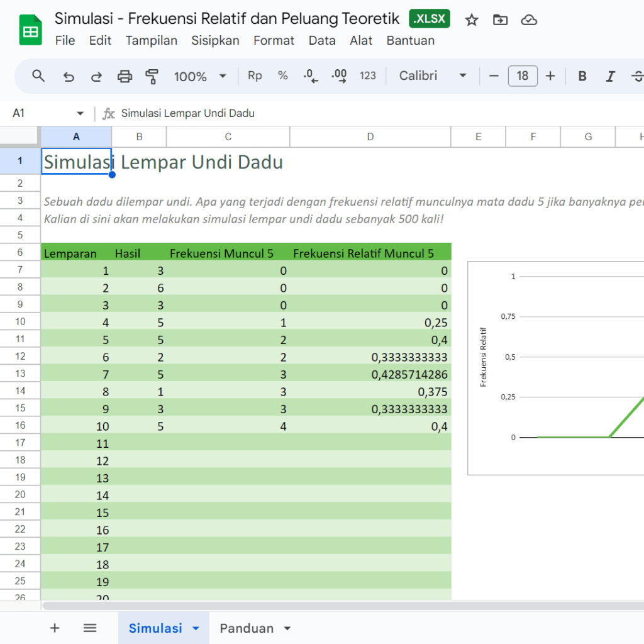Click the font size 18 field
This screenshot has height=644, width=644.
522,76
